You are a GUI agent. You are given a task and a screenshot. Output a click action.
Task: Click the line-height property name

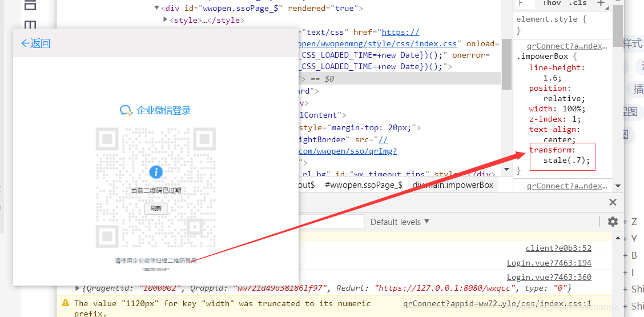click(x=555, y=67)
